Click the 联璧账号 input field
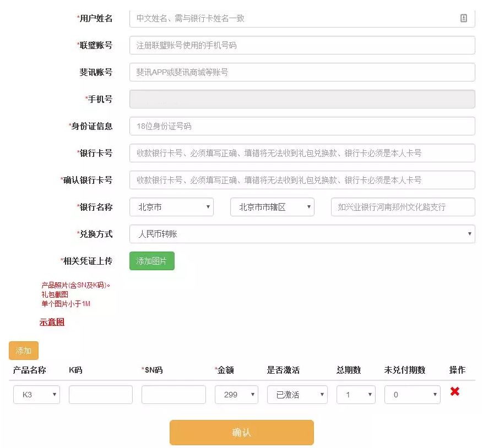This screenshot has width=499, height=448. tap(302, 45)
